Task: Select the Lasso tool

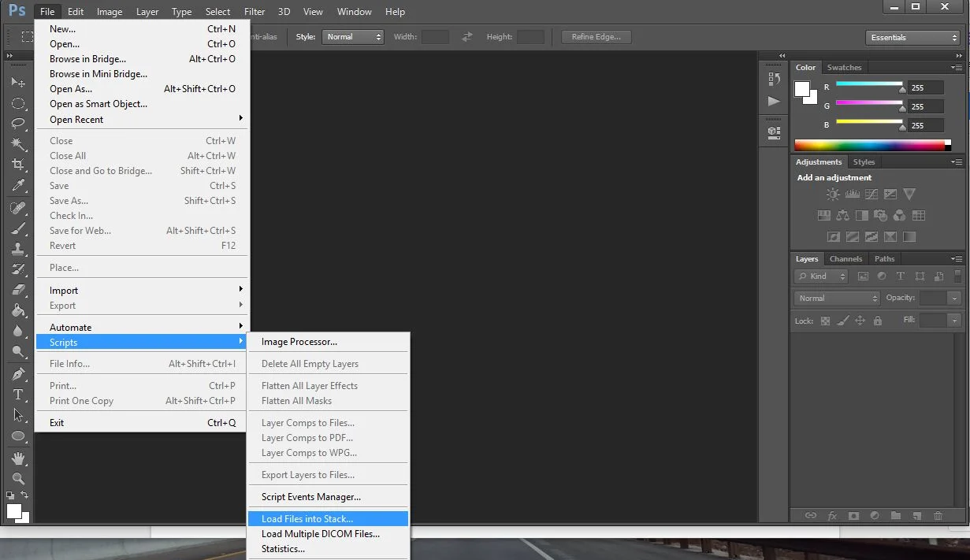Action: point(18,124)
